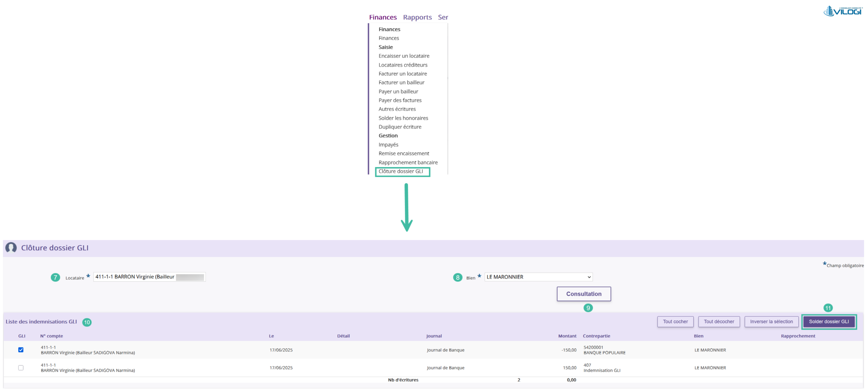
Task: Select Dupliquer écriture menu entry
Action: (400, 127)
